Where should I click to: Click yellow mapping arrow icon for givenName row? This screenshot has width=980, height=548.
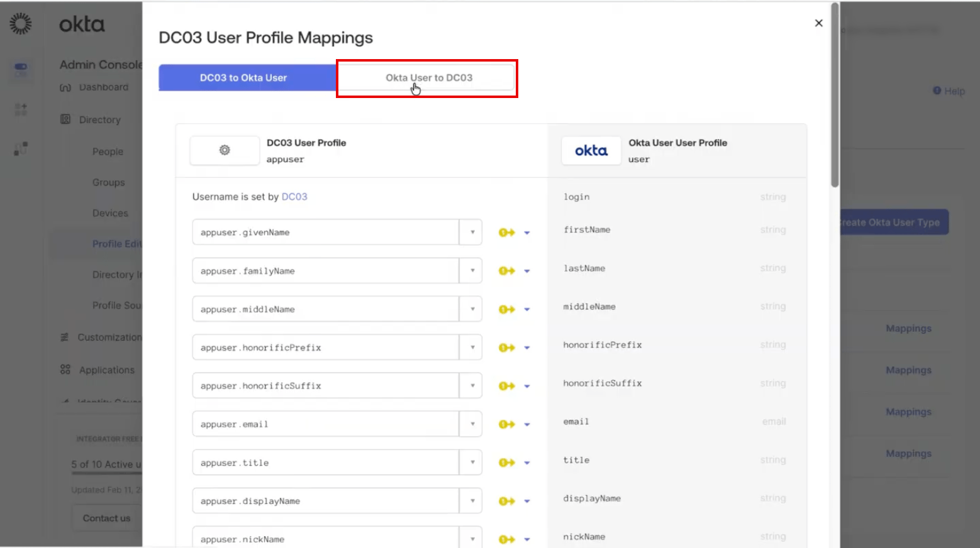click(506, 233)
